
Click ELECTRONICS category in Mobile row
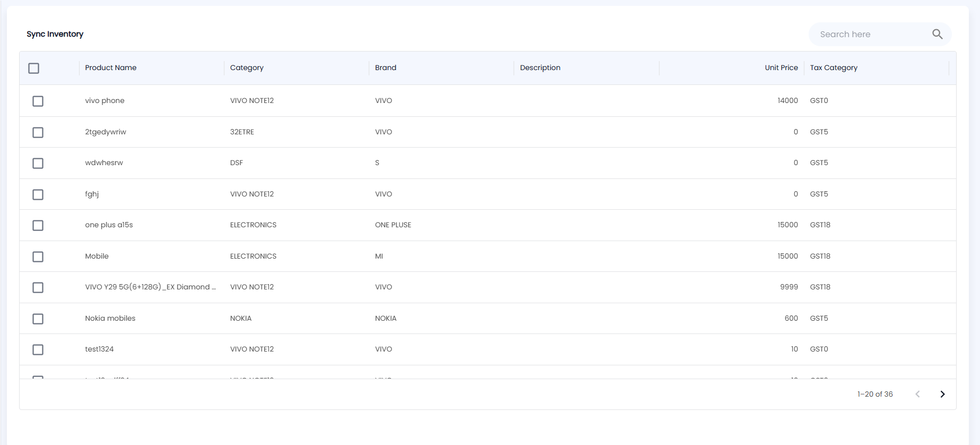253,256
